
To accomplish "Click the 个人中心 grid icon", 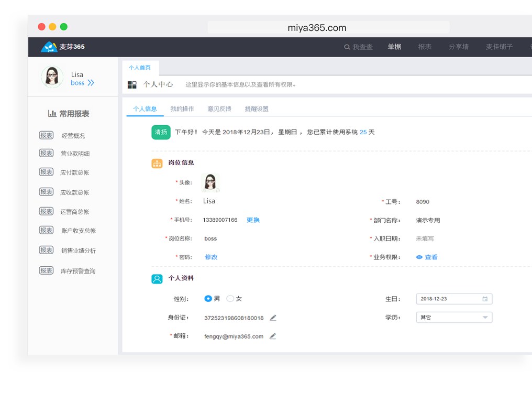I will coord(132,84).
